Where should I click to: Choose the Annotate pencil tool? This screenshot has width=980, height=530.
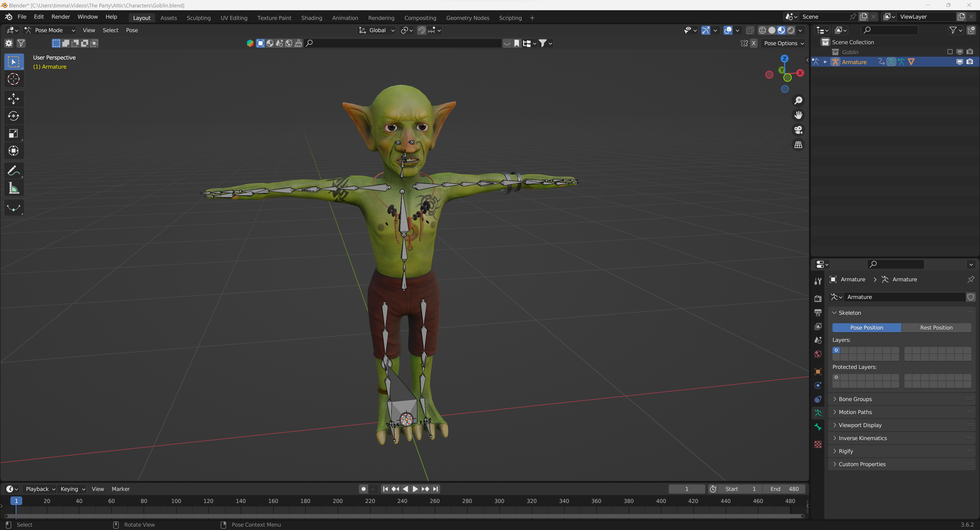tap(14, 171)
